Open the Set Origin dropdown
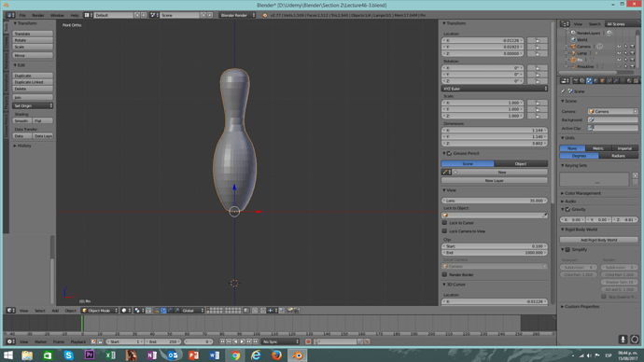644x362 pixels. point(33,105)
